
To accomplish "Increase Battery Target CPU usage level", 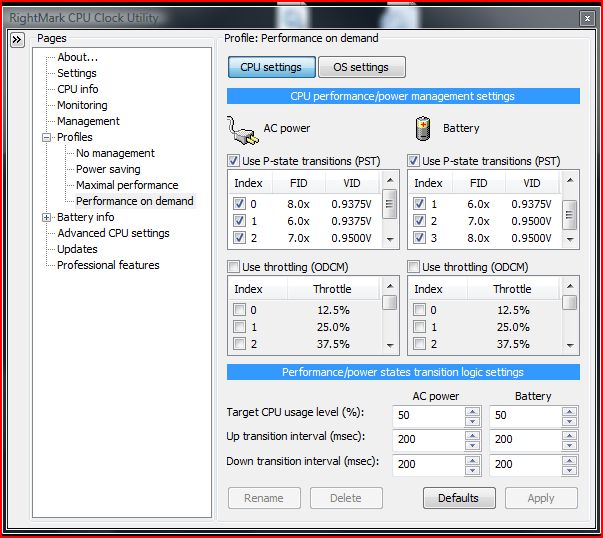I will click(x=569, y=411).
